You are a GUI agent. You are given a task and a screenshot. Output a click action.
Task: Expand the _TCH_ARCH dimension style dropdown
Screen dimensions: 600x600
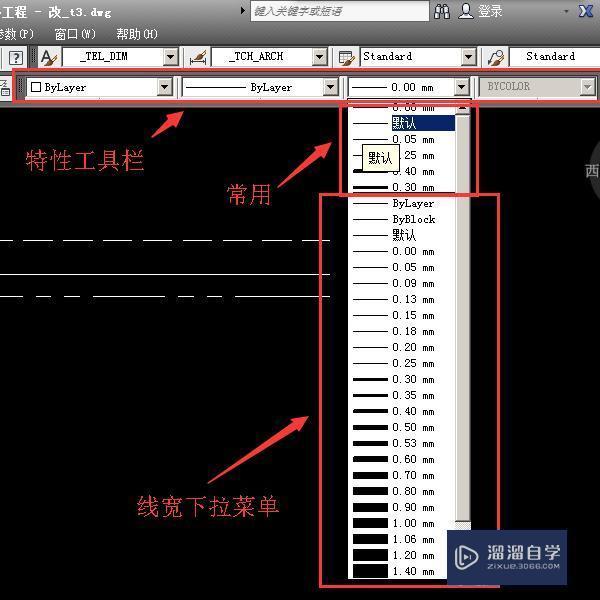(319, 57)
